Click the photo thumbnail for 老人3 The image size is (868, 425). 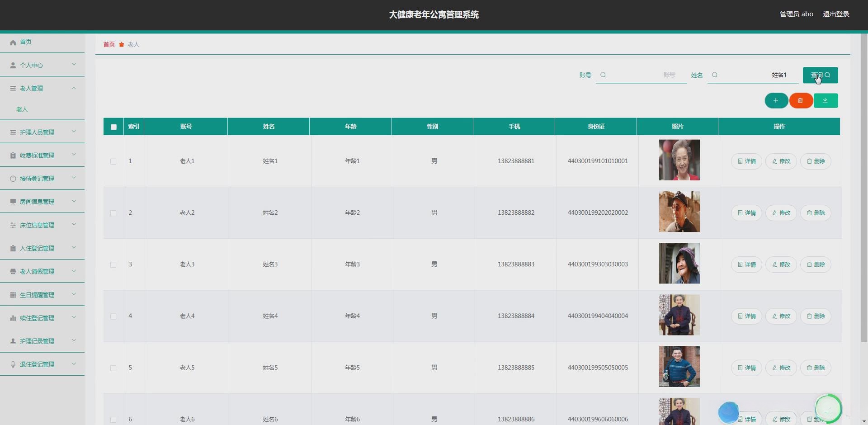click(x=679, y=263)
